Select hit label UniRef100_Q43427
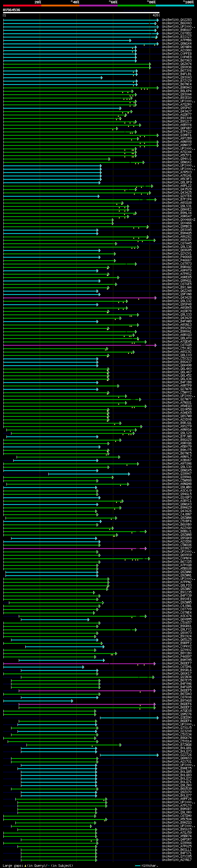Viewport: 197px width, 868px height. point(177,111)
